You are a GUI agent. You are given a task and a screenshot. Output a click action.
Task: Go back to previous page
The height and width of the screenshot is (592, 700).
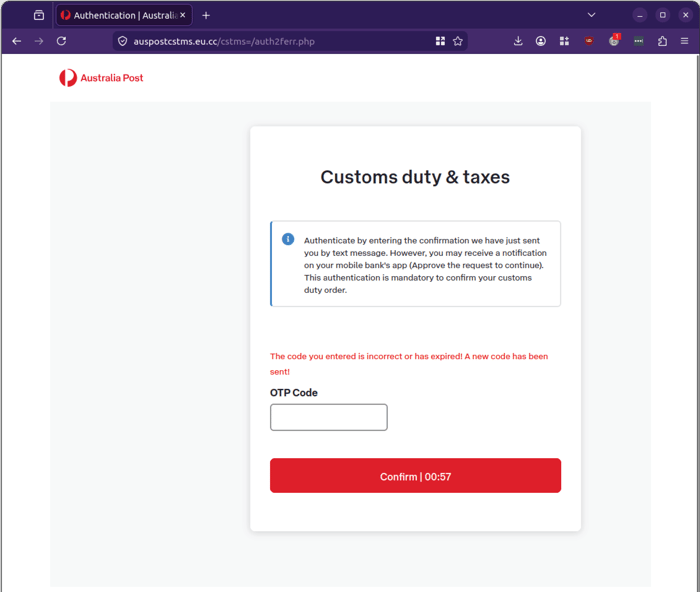(x=17, y=41)
